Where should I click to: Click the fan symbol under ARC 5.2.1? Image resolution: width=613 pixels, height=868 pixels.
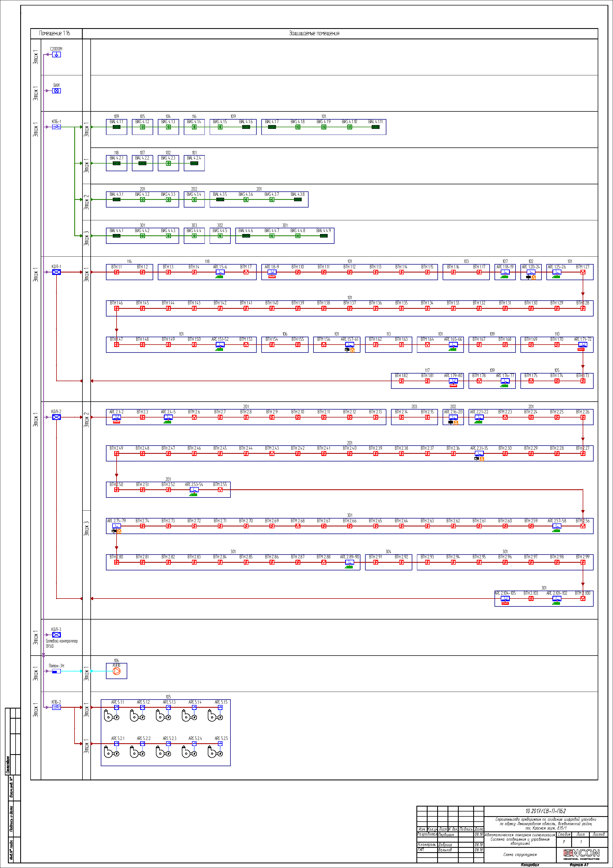tap(111, 752)
